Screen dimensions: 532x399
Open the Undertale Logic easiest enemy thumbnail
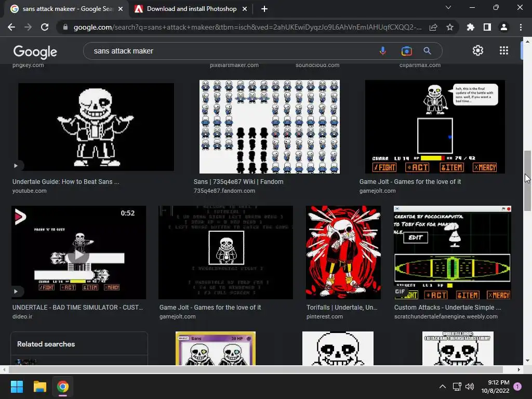[x=458, y=349]
